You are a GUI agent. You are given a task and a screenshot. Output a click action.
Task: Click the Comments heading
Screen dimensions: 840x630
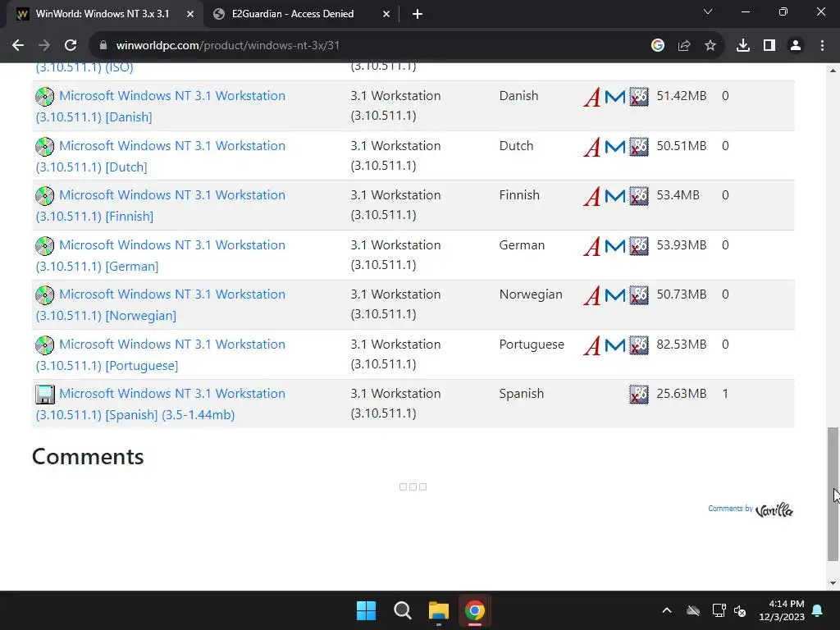88,457
